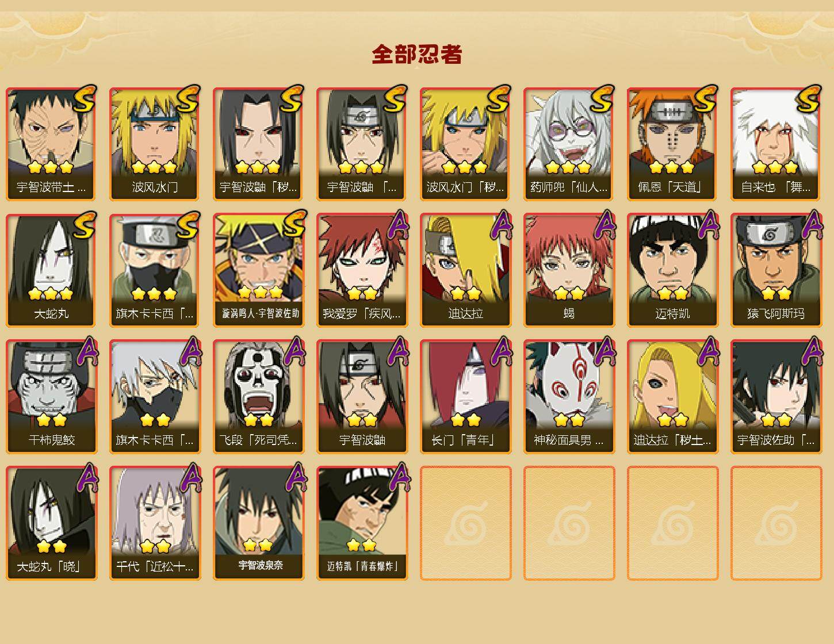
Task: Open the 千代「近松十...」 card
Action: 155,523
